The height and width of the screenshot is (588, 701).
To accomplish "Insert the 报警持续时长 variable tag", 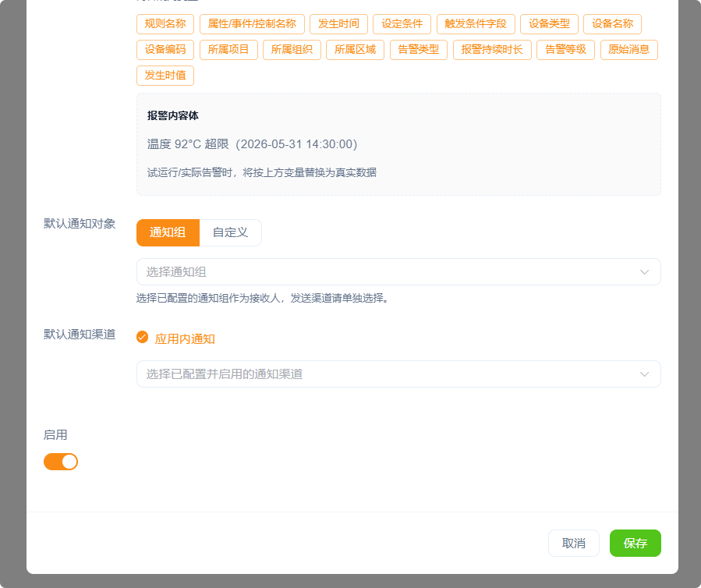I will click(x=492, y=50).
